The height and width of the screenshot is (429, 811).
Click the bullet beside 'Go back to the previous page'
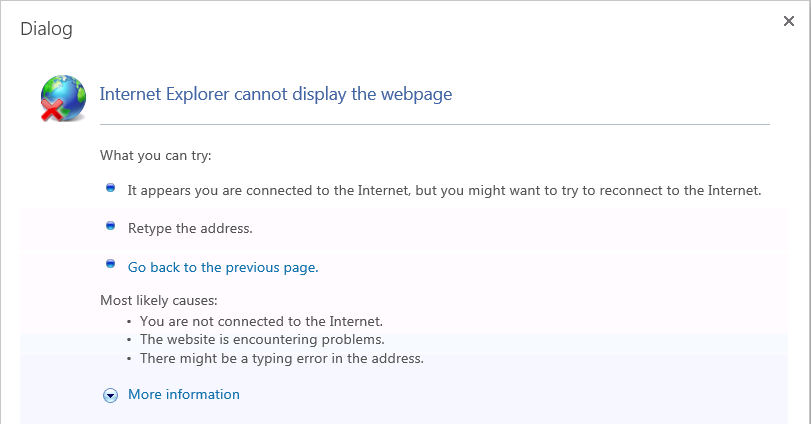coord(110,264)
